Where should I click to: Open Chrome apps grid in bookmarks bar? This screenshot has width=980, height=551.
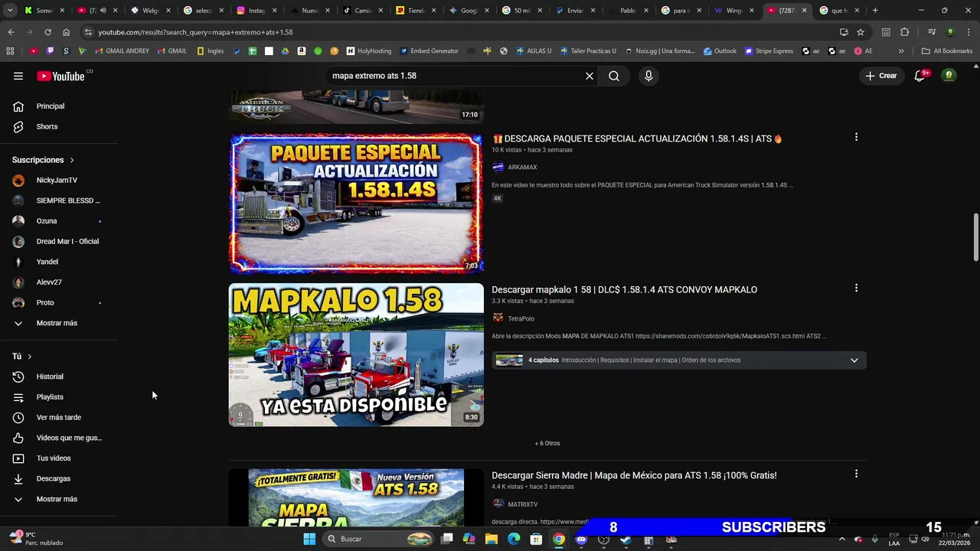coord(10,51)
